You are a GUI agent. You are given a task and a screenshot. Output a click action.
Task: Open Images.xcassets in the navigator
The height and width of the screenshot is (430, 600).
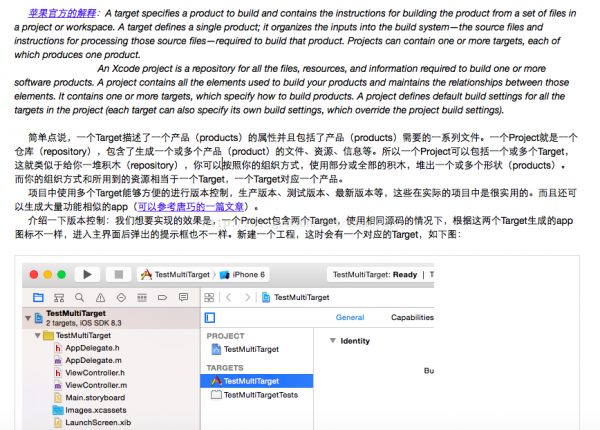[90, 410]
